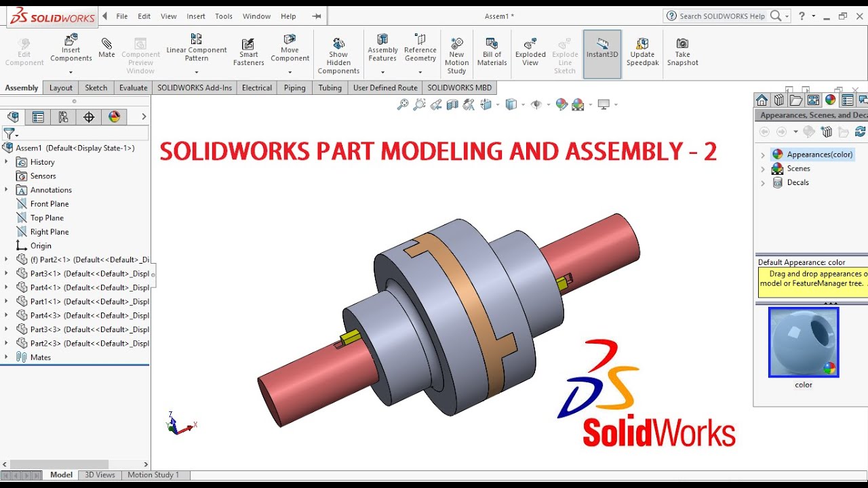Select Assem1 root assembly node

pos(68,148)
